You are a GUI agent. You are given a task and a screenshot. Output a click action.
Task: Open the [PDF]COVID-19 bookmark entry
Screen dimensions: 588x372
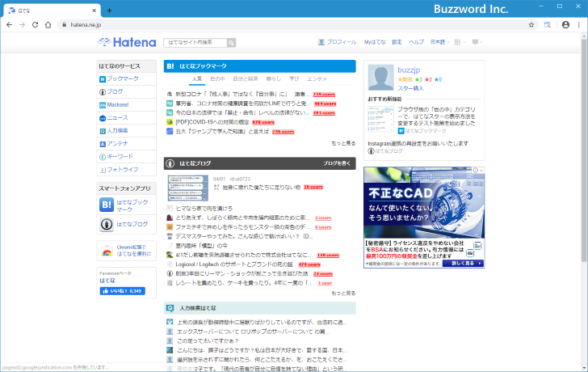tap(212, 122)
